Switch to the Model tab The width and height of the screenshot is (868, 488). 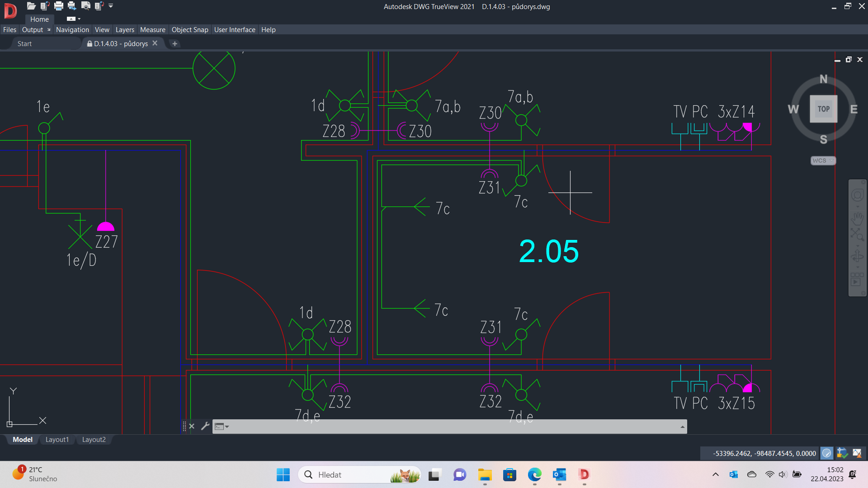click(22, 439)
